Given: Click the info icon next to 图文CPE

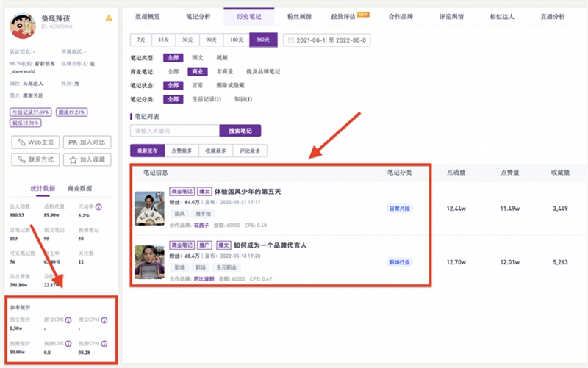Looking at the screenshot, I should [68, 320].
